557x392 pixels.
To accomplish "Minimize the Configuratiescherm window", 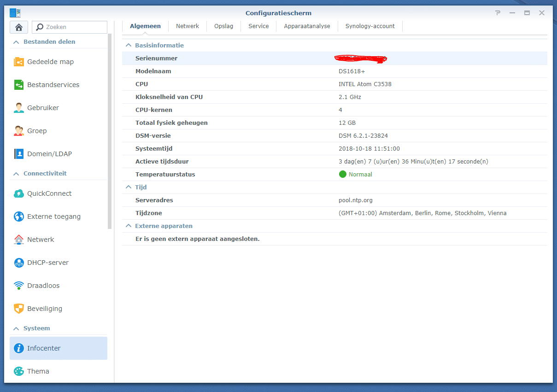I will 512,13.
